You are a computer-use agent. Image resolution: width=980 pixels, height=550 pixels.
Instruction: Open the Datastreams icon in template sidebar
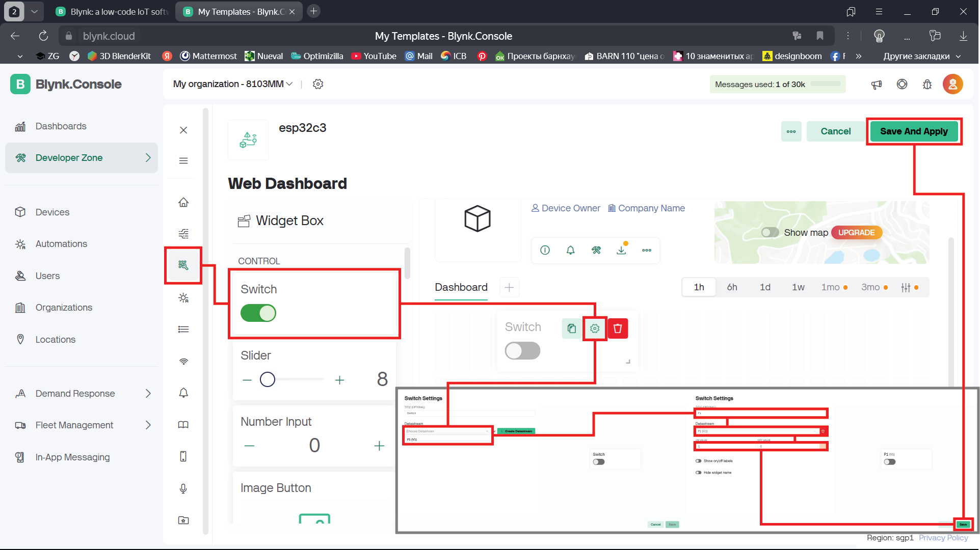pos(183,234)
